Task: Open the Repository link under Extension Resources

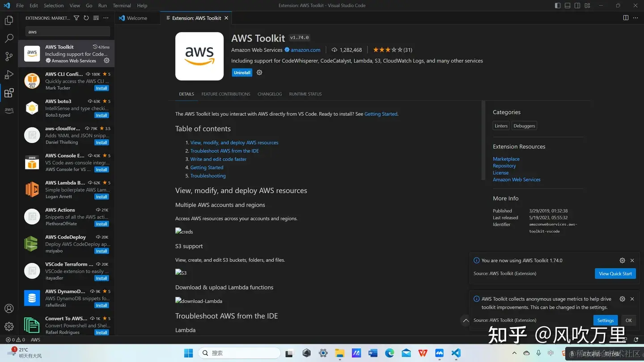Action: (504, 166)
